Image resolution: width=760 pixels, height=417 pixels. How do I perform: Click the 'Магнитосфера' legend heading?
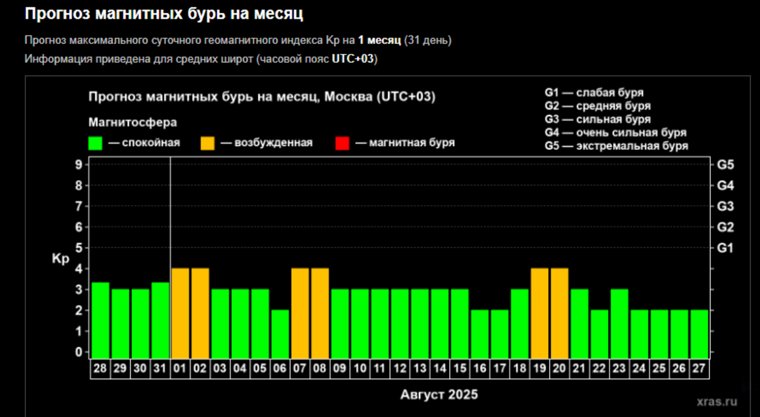pos(132,123)
